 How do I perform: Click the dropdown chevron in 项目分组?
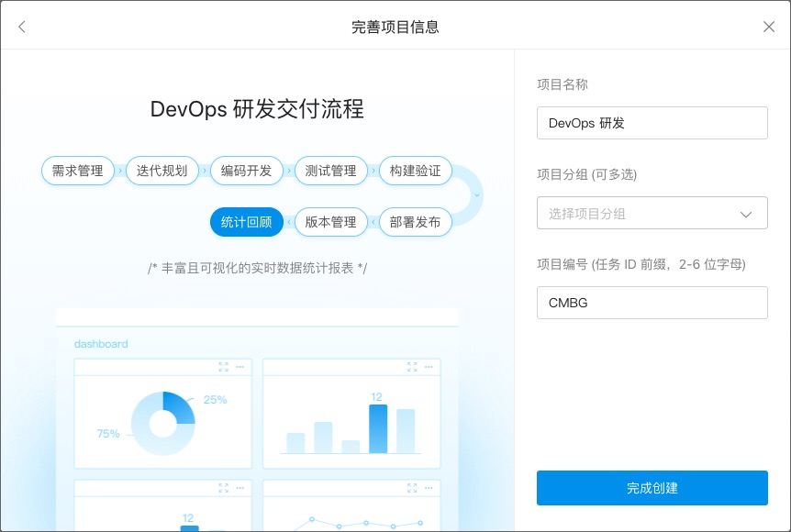pyautogui.click(x=746, y=215)
